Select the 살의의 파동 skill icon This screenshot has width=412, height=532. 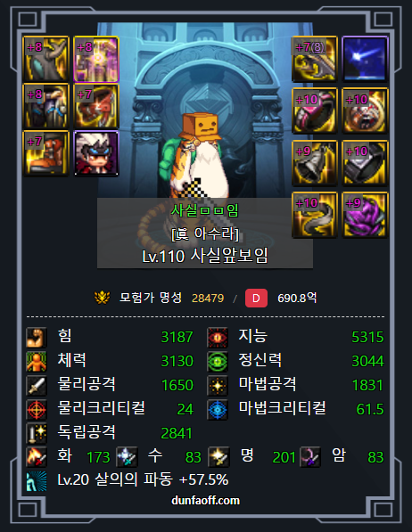coord(37,481)
